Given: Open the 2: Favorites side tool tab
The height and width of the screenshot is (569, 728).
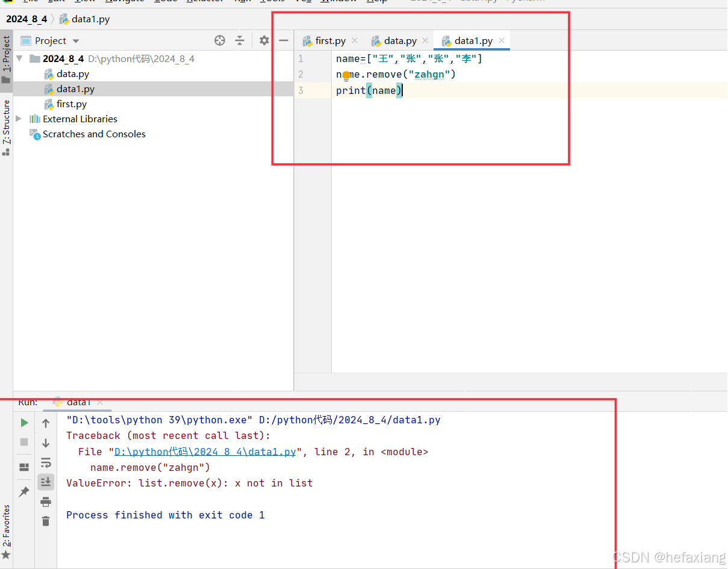Looking at the screenshot, I should [x=6, y=532].
